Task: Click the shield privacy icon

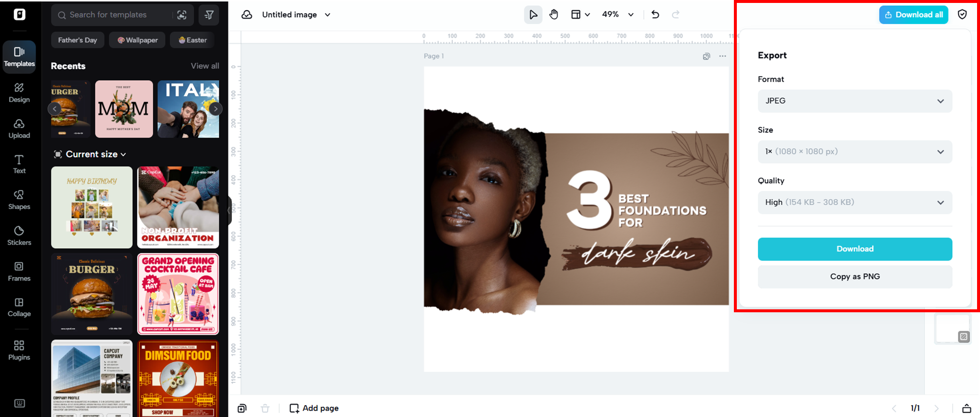Action: tap(962, 15)
